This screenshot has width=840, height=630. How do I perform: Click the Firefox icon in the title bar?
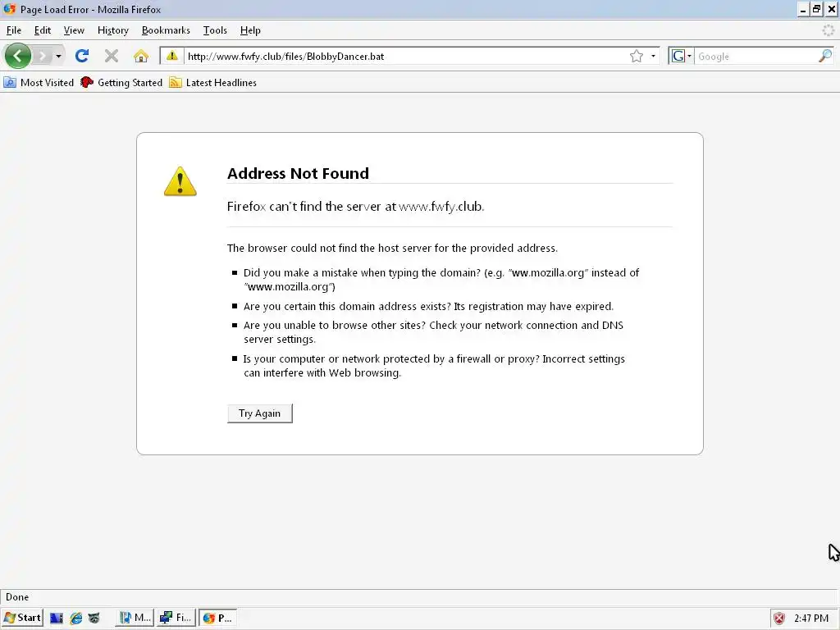coord(10,9)
